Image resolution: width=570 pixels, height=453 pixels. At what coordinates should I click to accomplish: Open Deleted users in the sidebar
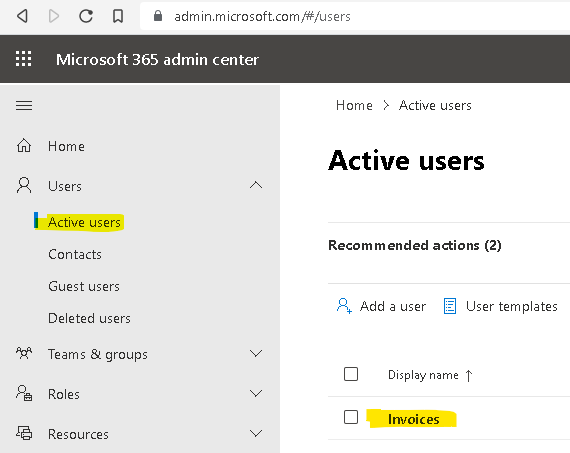[89, 318]
